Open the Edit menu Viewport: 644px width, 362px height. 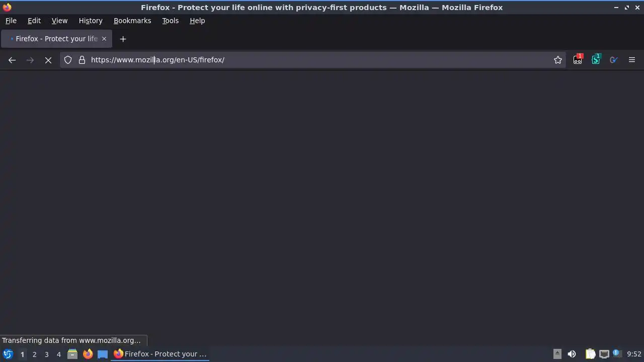point(34,21)
